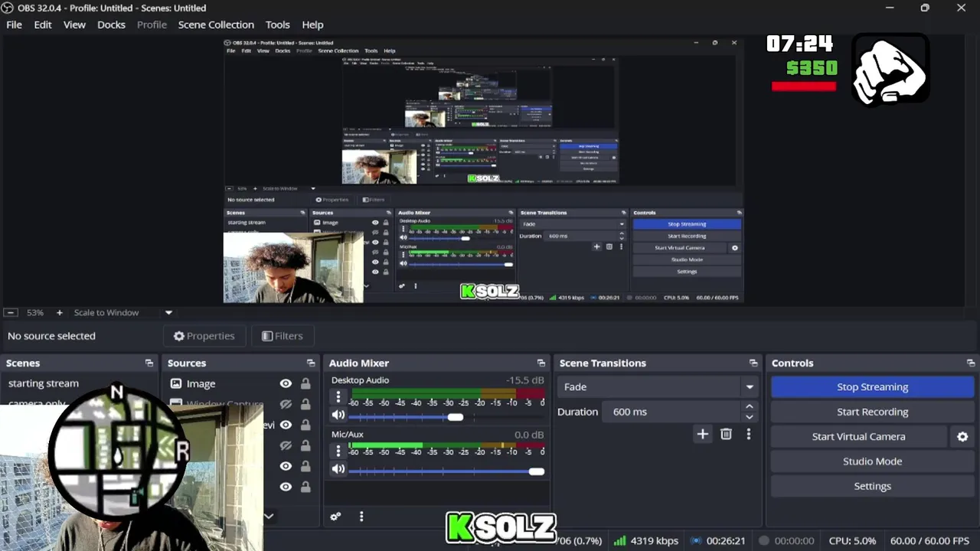Viewport: 980px width, 551px height.
Task: Show the hidden Window Capture source
Action: tap(286, 404)
